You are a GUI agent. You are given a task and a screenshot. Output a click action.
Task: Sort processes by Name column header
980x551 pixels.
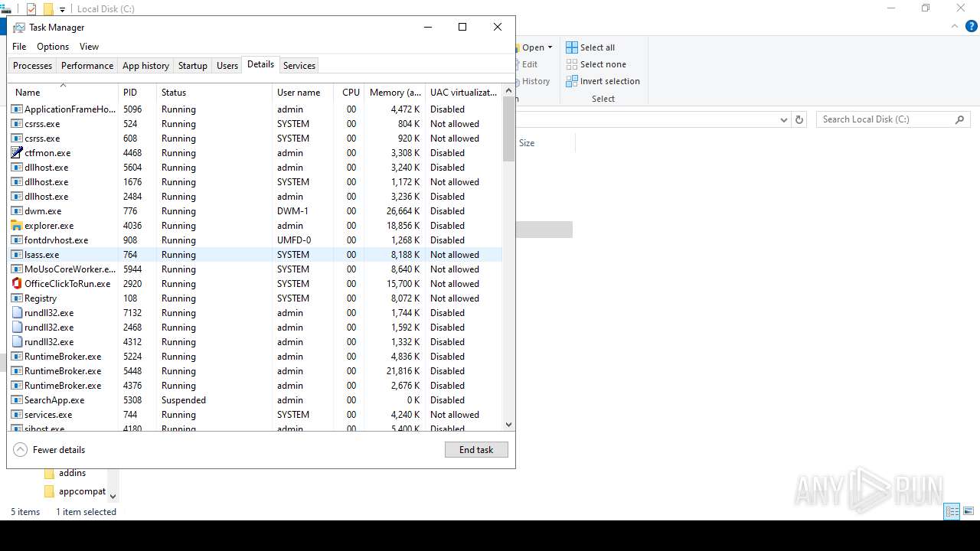coord(64,93)
